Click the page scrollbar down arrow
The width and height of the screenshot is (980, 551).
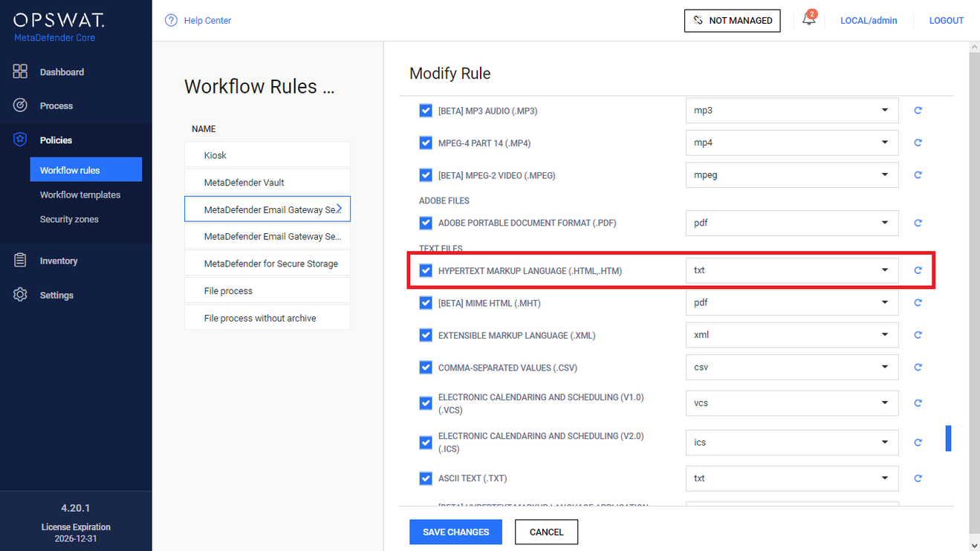(975, 545)
